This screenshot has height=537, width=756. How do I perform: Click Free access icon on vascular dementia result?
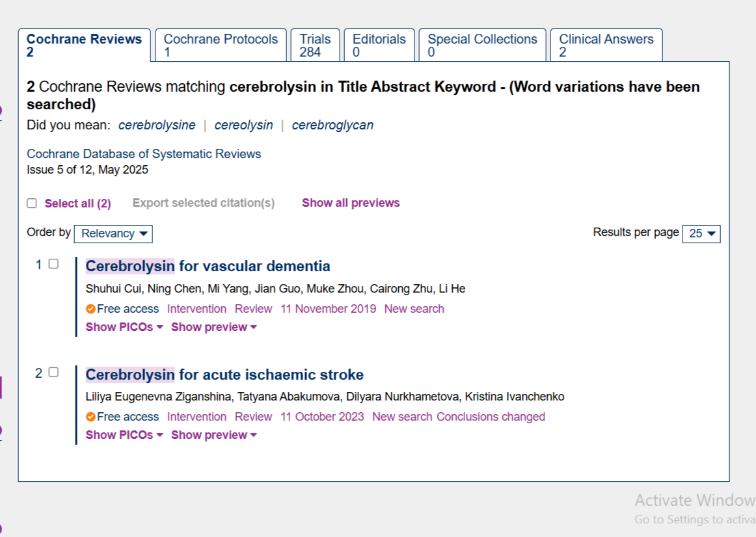pyautogui.click(x=90, y=309)
